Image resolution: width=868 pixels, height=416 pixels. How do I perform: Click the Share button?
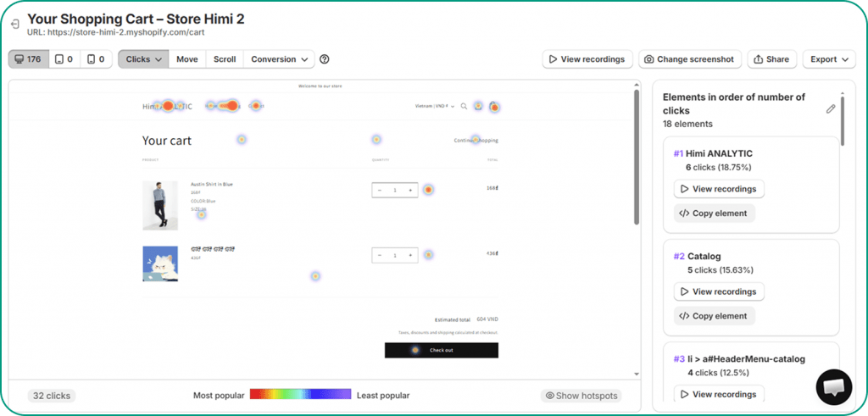[x=771, y=59]
